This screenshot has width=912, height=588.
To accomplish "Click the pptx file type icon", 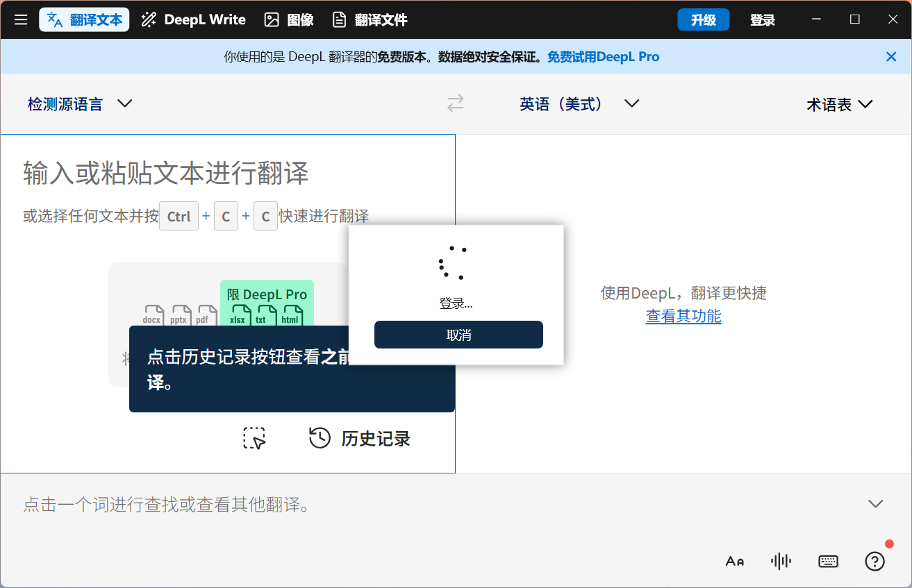I will [x=179, y=315].
